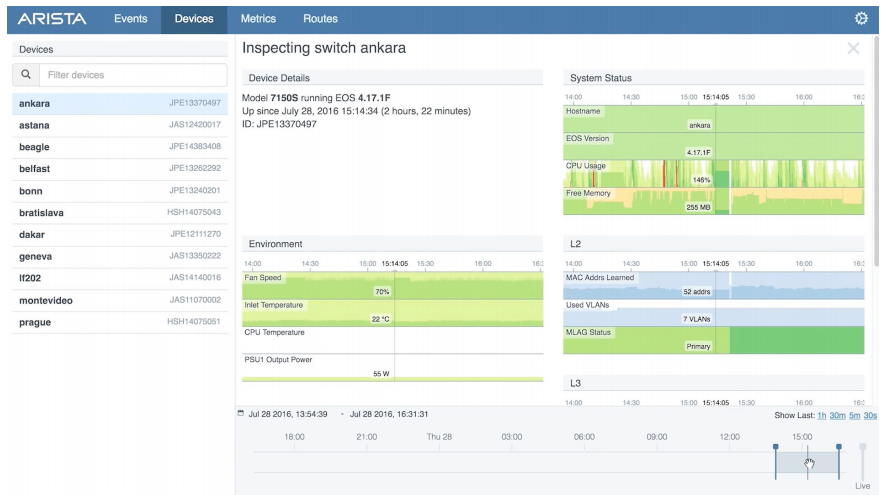Switch to the Routes tab
This screenshot has width=889, height=499.
320,19
